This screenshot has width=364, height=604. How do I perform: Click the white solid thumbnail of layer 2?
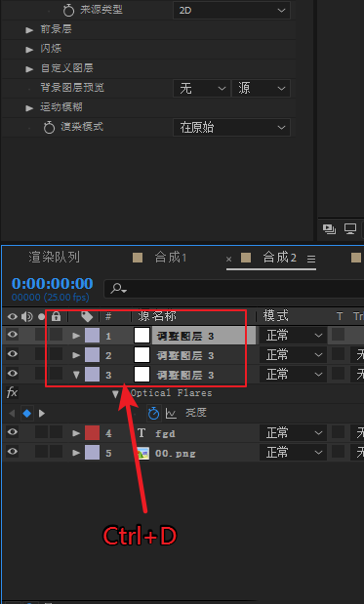click(x=142, y=355)
